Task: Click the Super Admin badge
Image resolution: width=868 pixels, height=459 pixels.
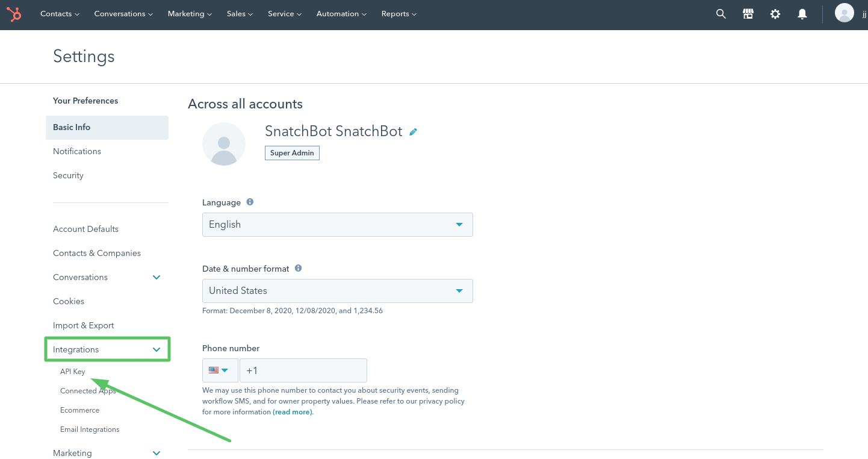Action: 292,153
